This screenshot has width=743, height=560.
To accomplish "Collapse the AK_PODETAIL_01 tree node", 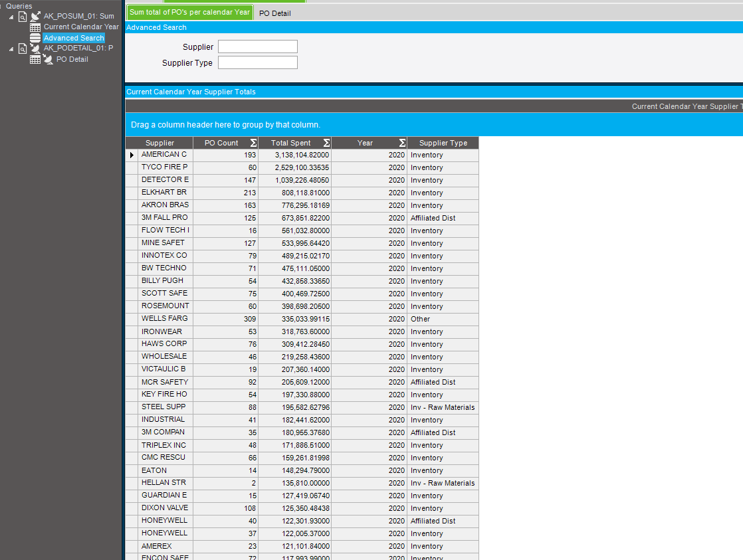I will pos(11,48).
